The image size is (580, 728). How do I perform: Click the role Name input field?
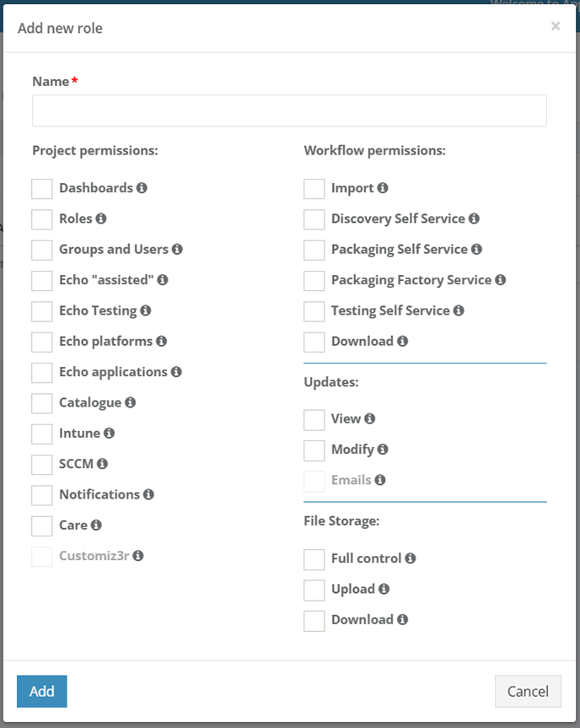(x=289, y=111)
